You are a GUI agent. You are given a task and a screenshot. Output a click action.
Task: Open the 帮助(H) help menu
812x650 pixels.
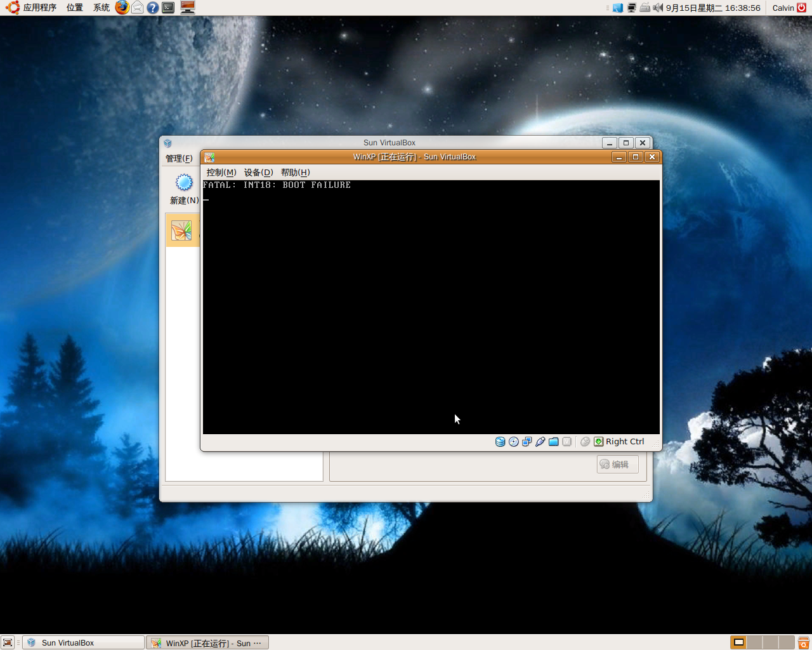[x=296, y=173]
